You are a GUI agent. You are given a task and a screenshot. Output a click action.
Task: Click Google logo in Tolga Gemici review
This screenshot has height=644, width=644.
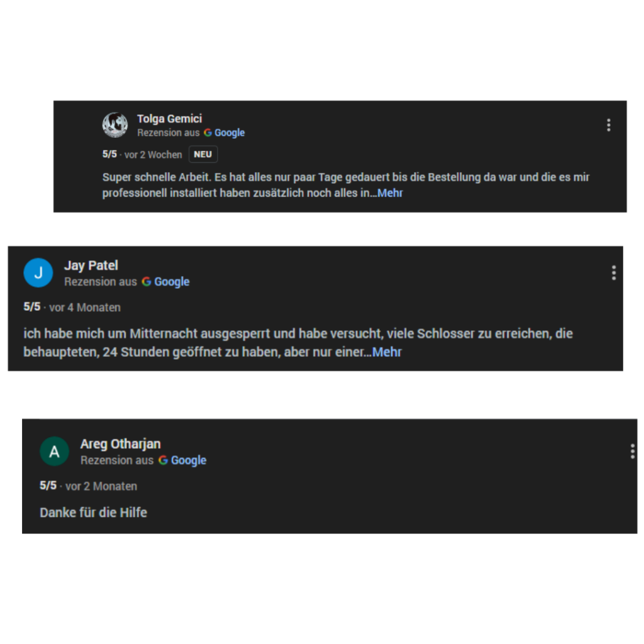coord(208,133)
